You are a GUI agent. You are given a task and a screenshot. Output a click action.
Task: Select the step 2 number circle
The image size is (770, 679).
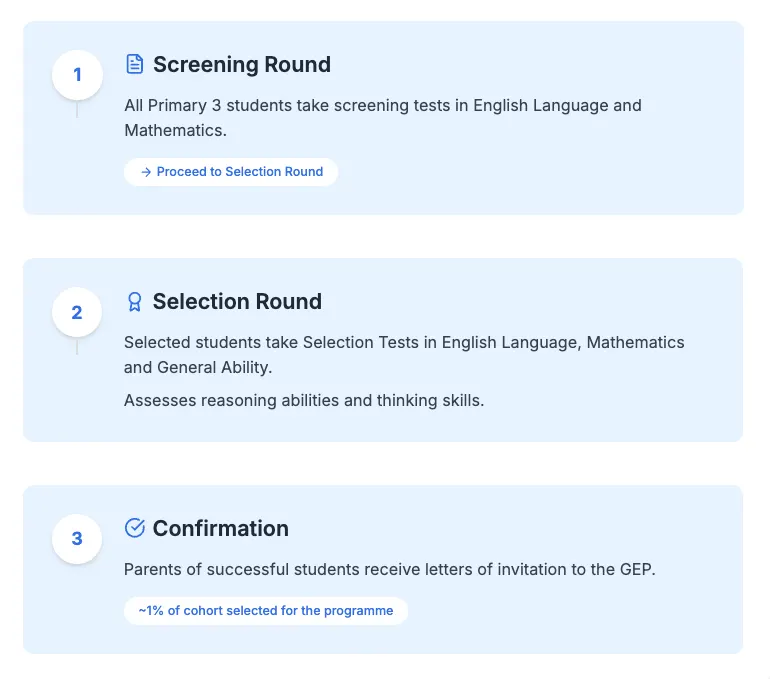pyautogui.click(x=77, y=312)
